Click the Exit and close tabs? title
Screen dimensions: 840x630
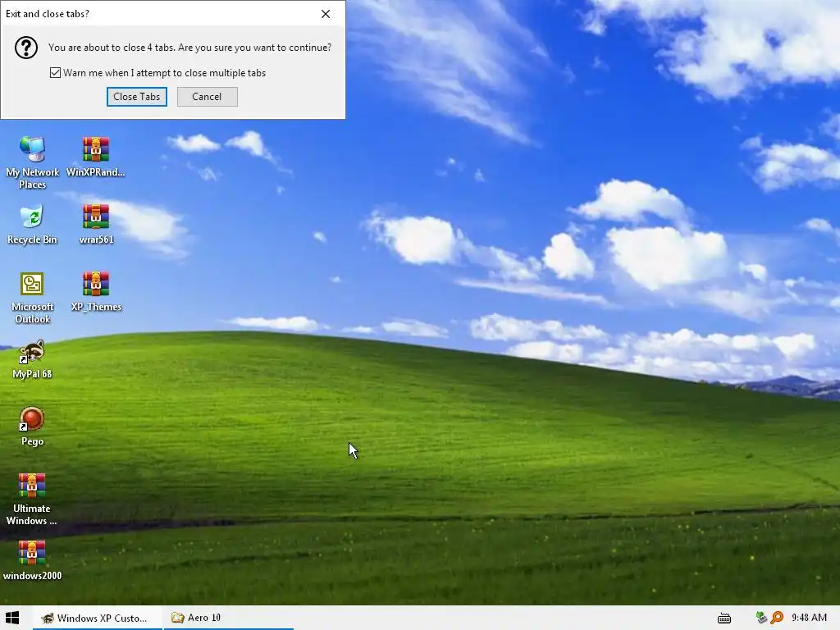click(47, 14)
